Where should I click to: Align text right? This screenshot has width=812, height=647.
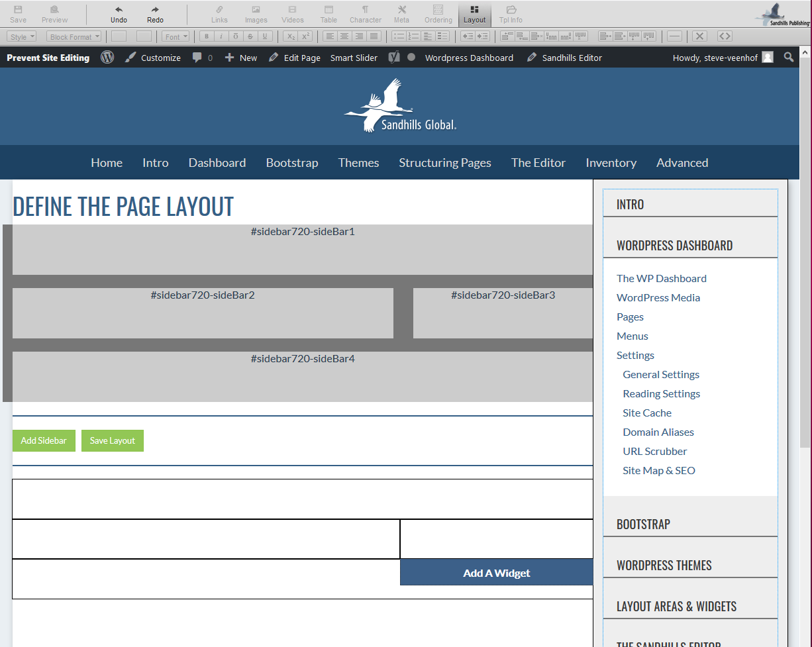pos(359,36)
